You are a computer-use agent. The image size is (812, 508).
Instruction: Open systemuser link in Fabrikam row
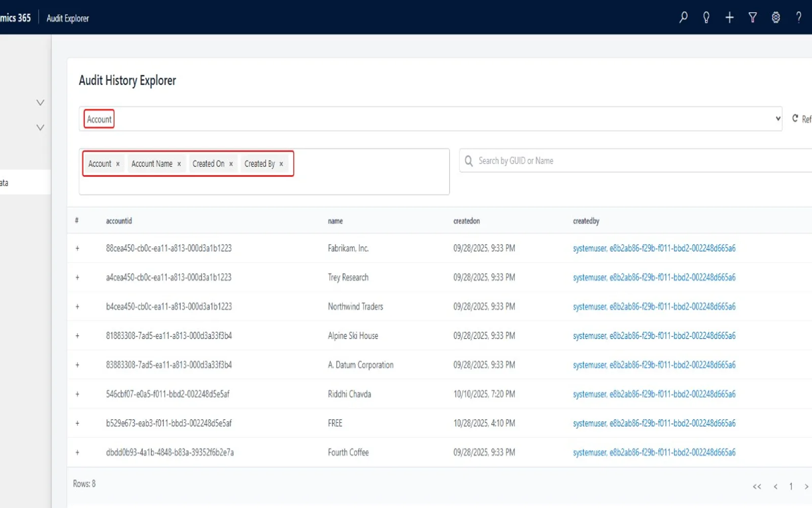pyautogui.click(x=654, y=248)
